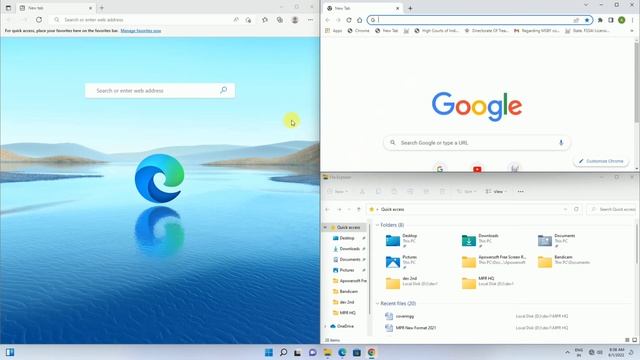
Task: Open Chrome side panel icon
Action: (611, 20)
